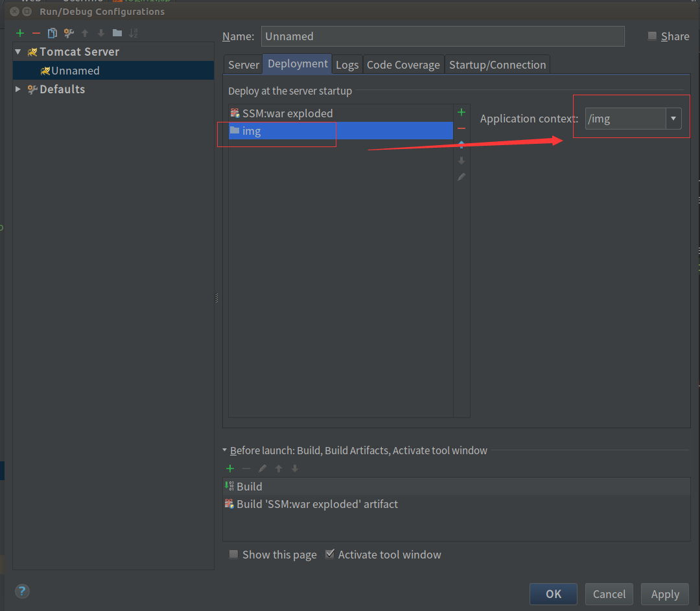Click window close button in title bar

point(14,12)
